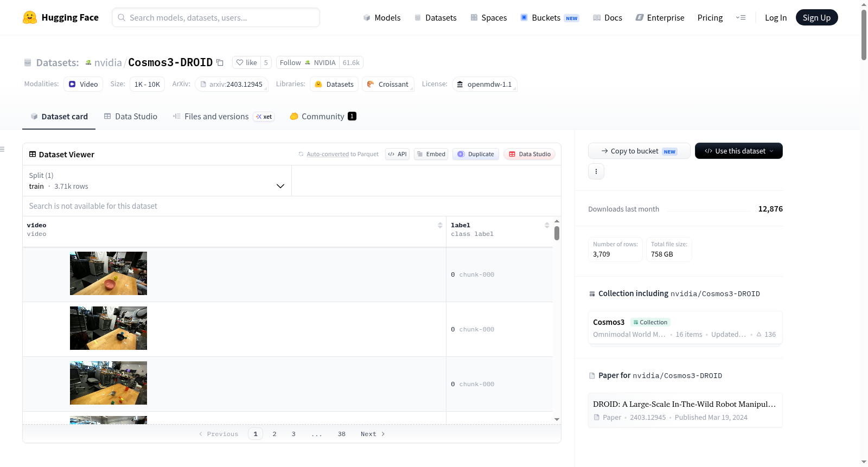This screenshot has height=467, width=868.
Task: Open first video thumbnail with red bowl
Action: pos(108,273)
